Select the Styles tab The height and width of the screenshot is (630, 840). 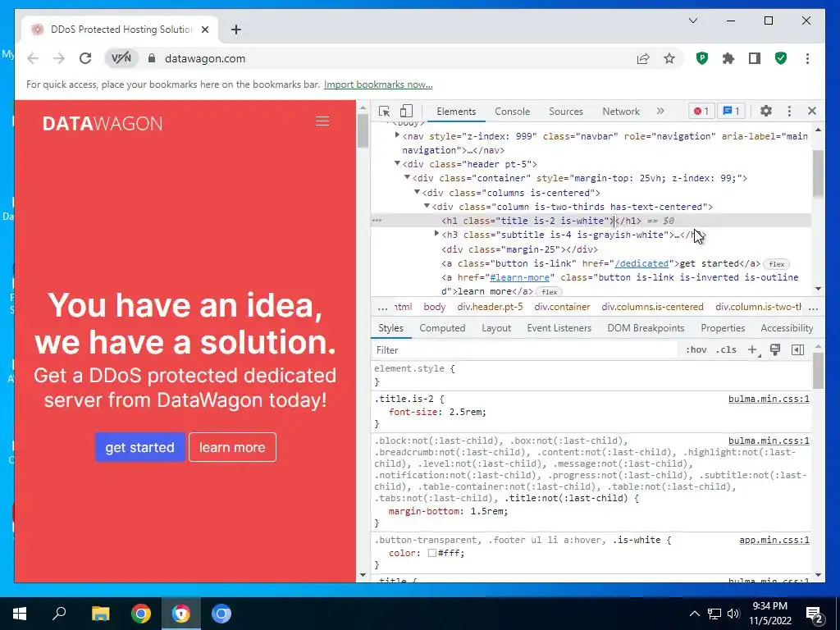click(390, 328)
